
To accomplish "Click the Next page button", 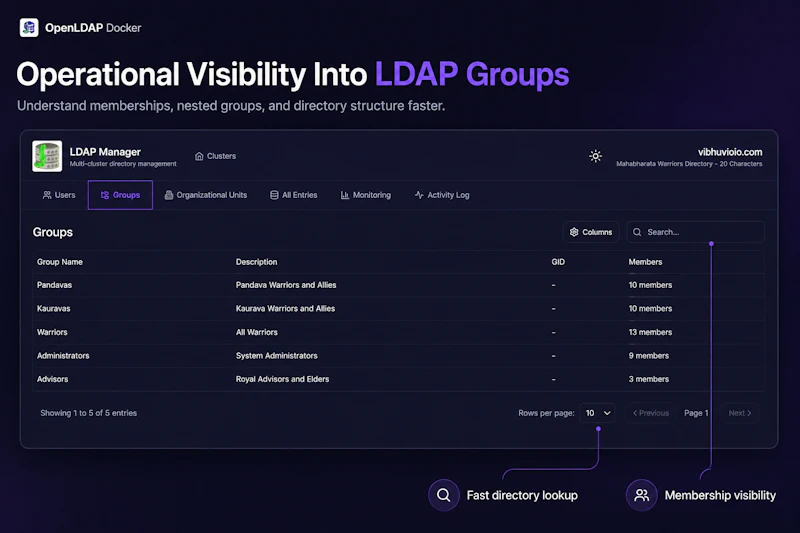I will pyautogui.click(x=740, y=413).
